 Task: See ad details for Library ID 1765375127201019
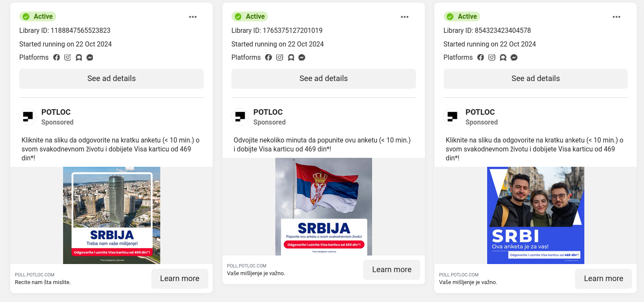tap(323, 78)
